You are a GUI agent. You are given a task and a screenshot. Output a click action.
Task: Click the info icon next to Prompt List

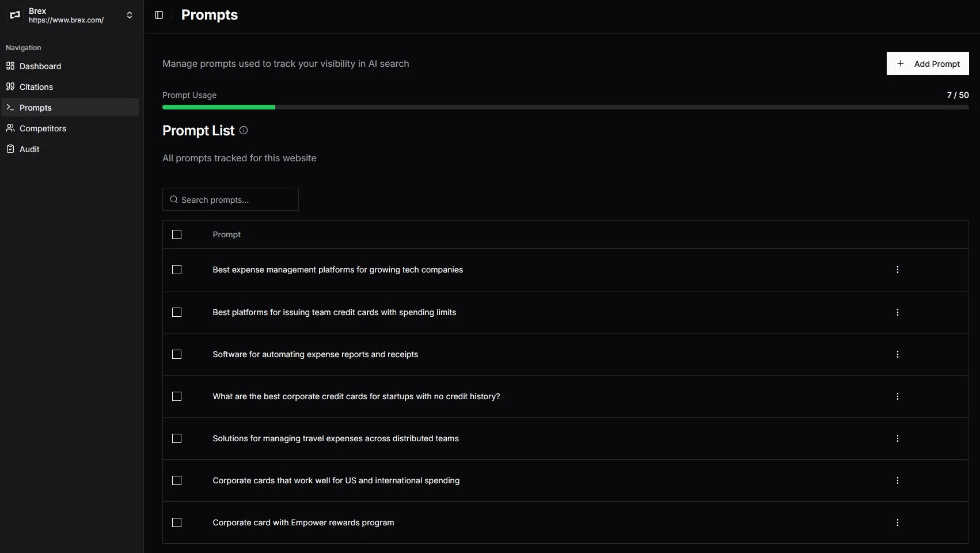[x=243, y=131]
